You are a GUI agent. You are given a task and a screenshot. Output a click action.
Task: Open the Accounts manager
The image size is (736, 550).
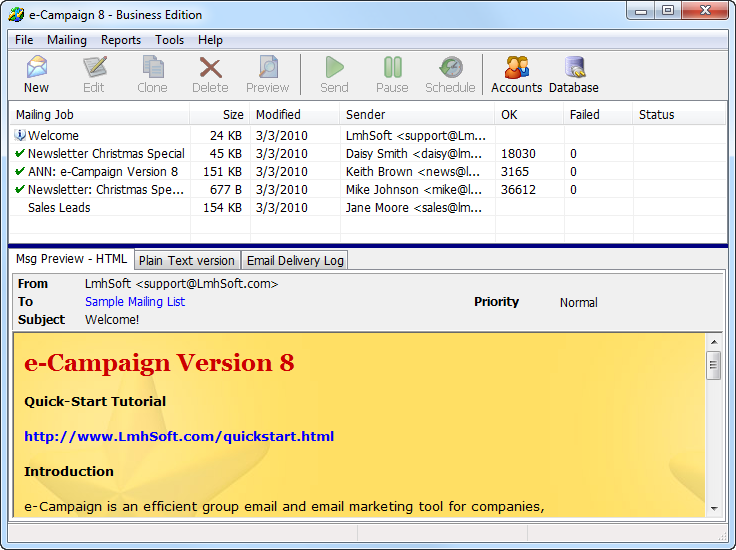pyautogui.click(x=517, y=75)
